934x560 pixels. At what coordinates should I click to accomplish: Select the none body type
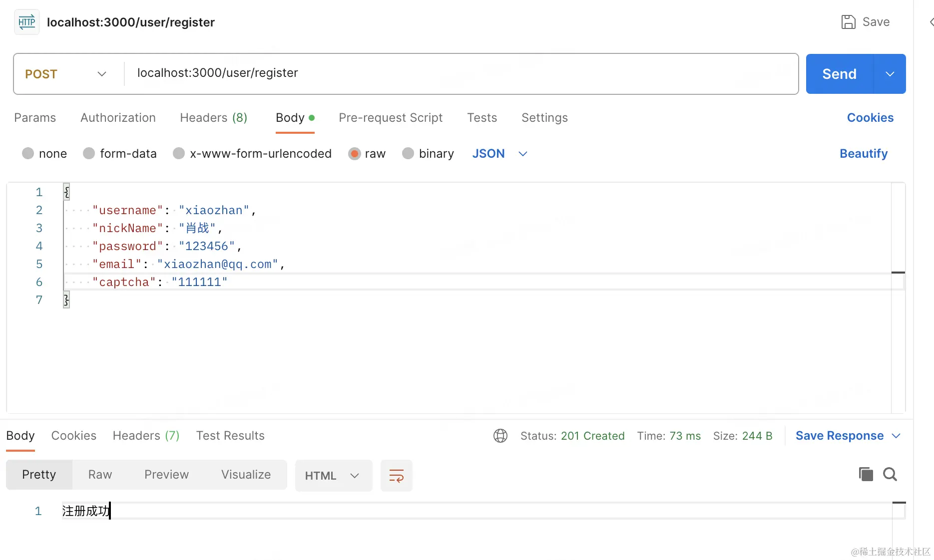[28, 154]
